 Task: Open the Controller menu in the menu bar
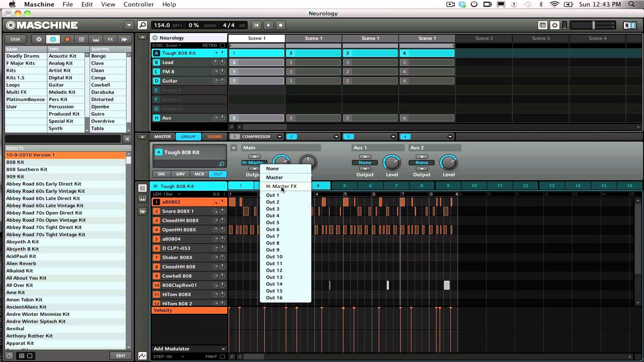(138, 5)
